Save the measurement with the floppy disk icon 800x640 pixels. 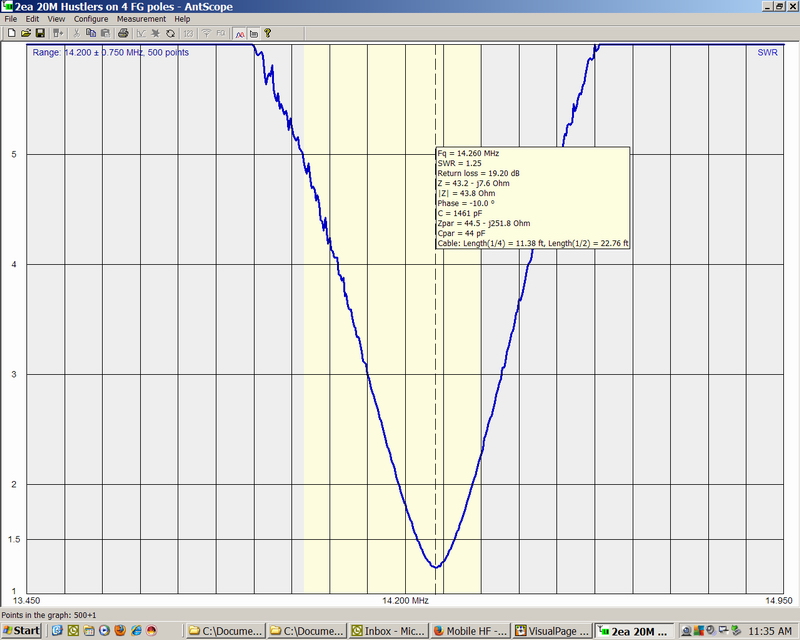tap(40, 33)
